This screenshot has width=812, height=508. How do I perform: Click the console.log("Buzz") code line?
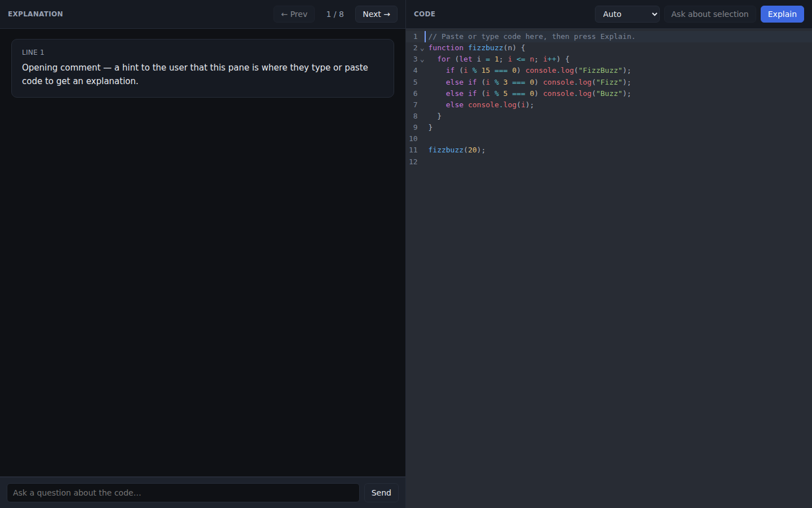tap(539, 93)
